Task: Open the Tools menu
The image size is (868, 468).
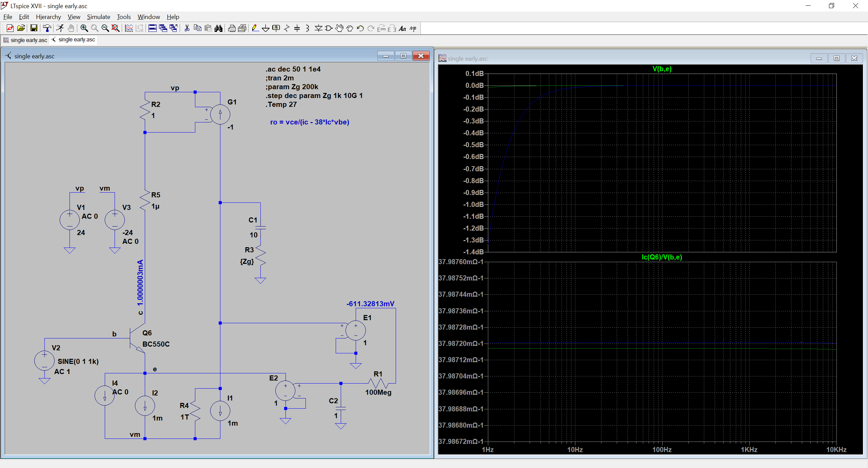Action: pos(124,17)
